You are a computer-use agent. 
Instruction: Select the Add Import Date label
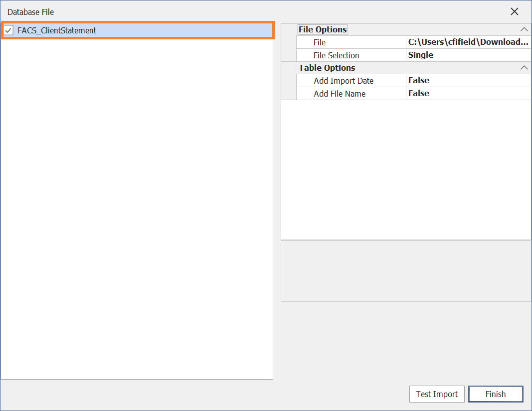point(344,81)
